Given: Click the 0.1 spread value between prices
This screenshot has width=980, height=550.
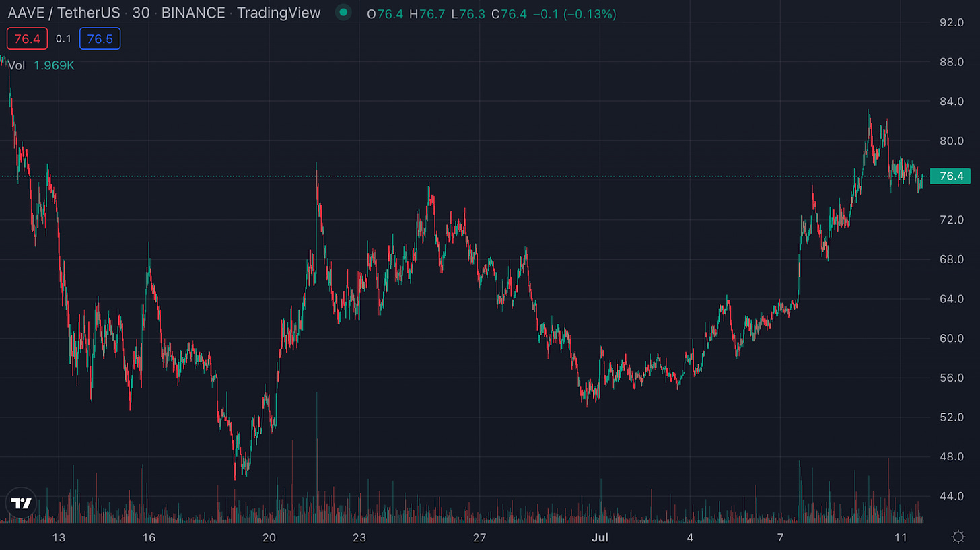Looking at the screenshot, I should (x=63, y=39).
